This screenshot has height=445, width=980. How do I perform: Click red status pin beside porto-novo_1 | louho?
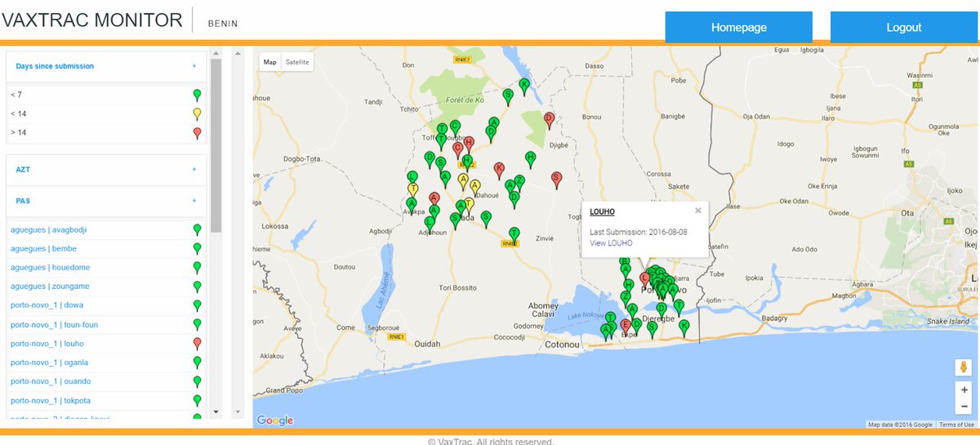(x=197, y=343)
